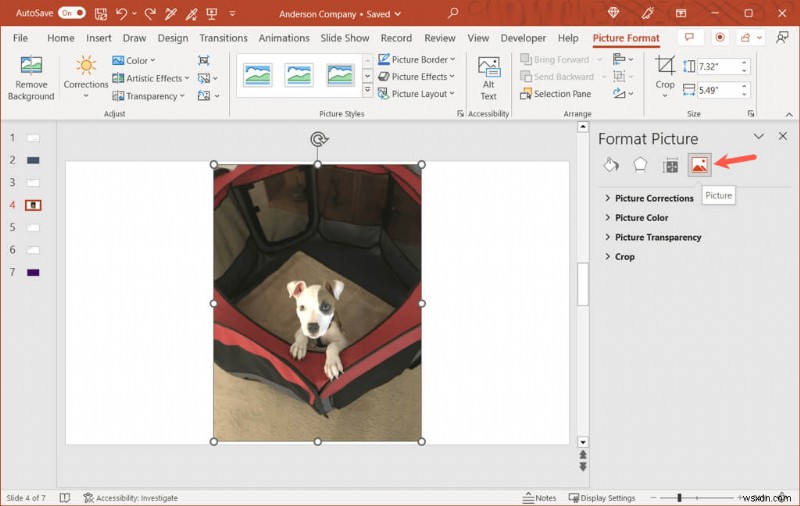This screenshot has height=506, width=800.
Task: Apply the first picture style thumbnail
Action: coord(257,75)
